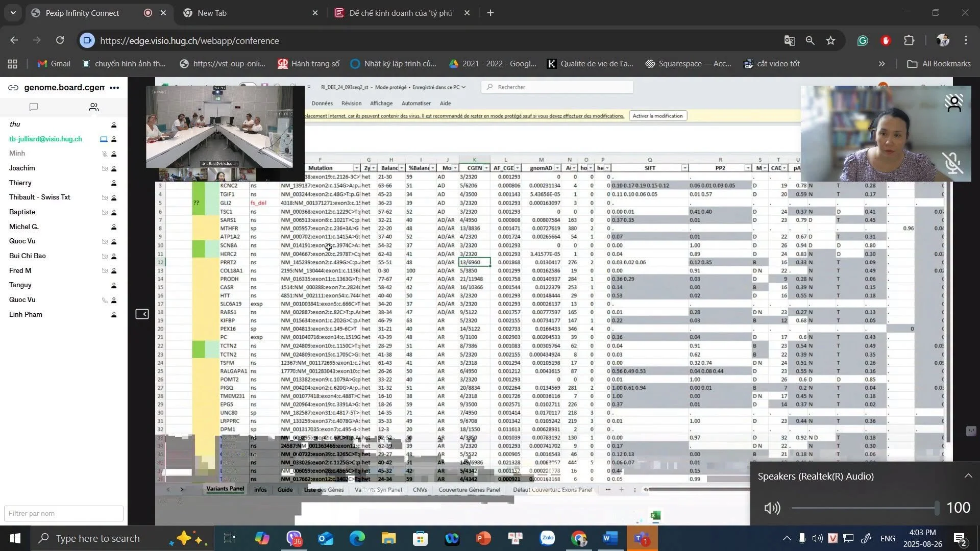The image size is (980, 551).
Task: Collapse the Speakers audio flyout chevron
Action: click(968, 476)
